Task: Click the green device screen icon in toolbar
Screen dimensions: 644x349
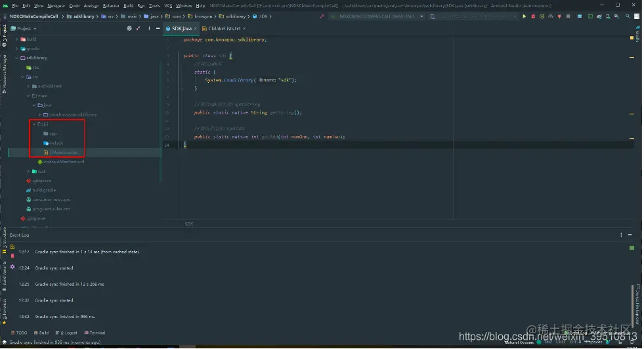Action: click(x=590, y=16)
